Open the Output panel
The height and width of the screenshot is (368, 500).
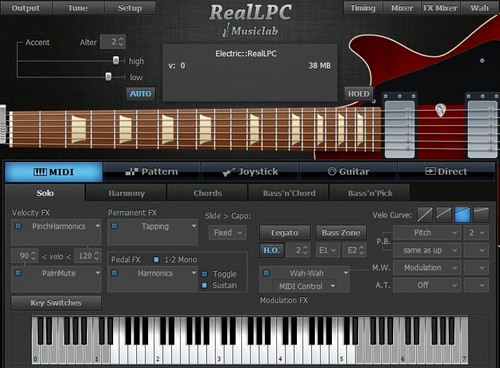26,8
